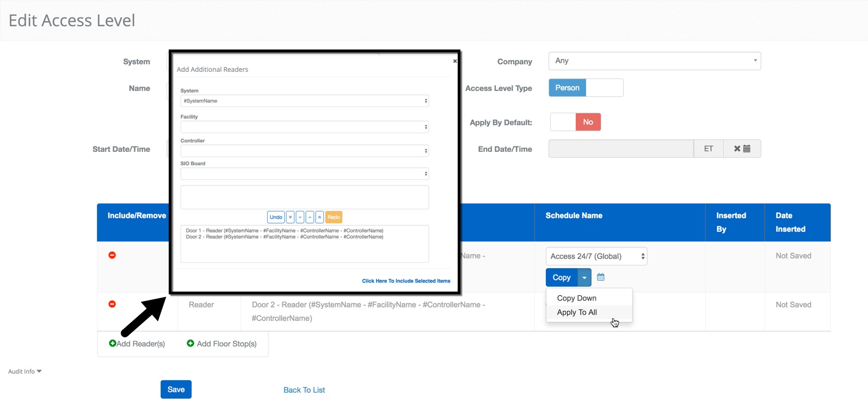Choose Apply To All menu option
Screen dimensions: 868x408
tap(576, 312)
